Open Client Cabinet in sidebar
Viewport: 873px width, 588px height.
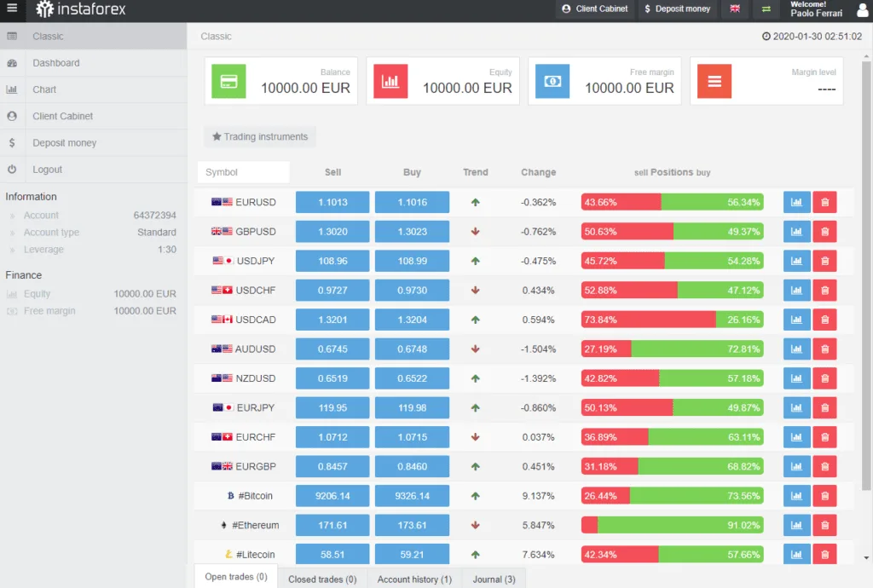[x=94, y=116]
